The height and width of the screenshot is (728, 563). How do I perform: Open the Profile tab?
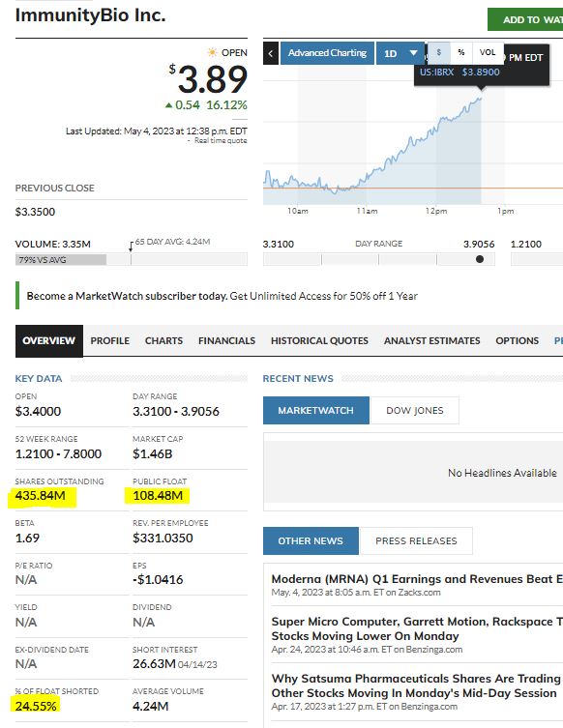tap(109, 340)
